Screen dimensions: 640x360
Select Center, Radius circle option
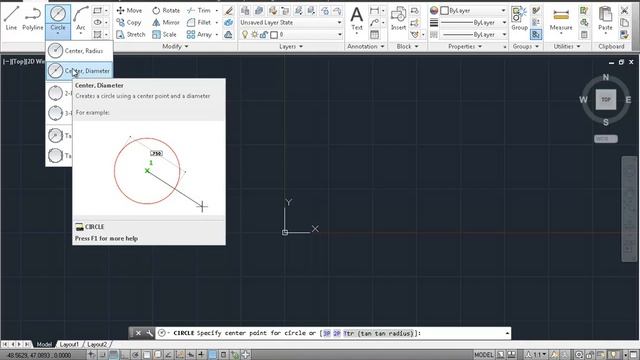(x=79, y=51)
